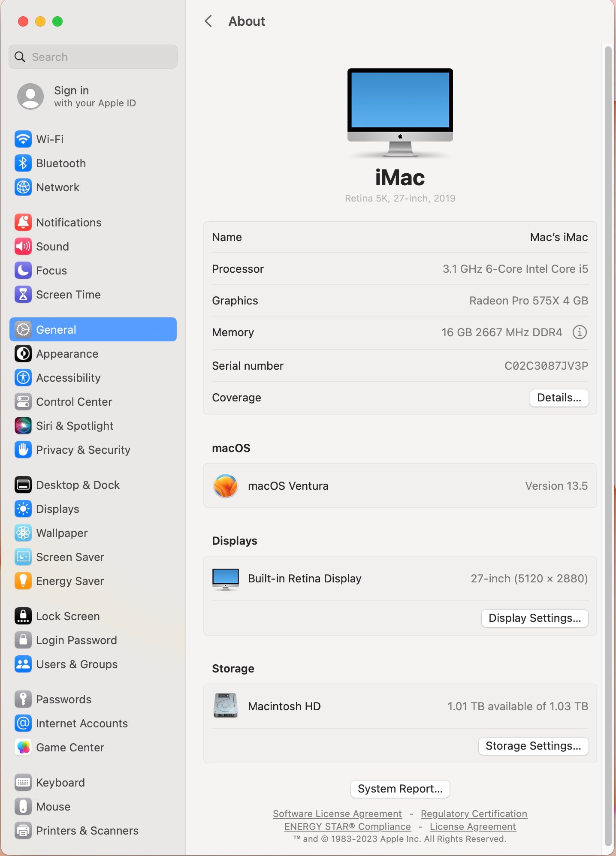The height and width of the screenshot is (856, 616).
Task: Open Bluetooth settings icon
Action: coord(23,163)
